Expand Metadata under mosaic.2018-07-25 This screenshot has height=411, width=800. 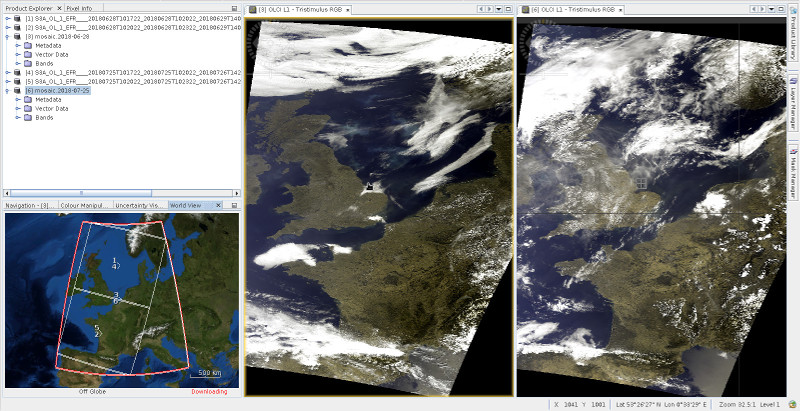pos(18,99)
